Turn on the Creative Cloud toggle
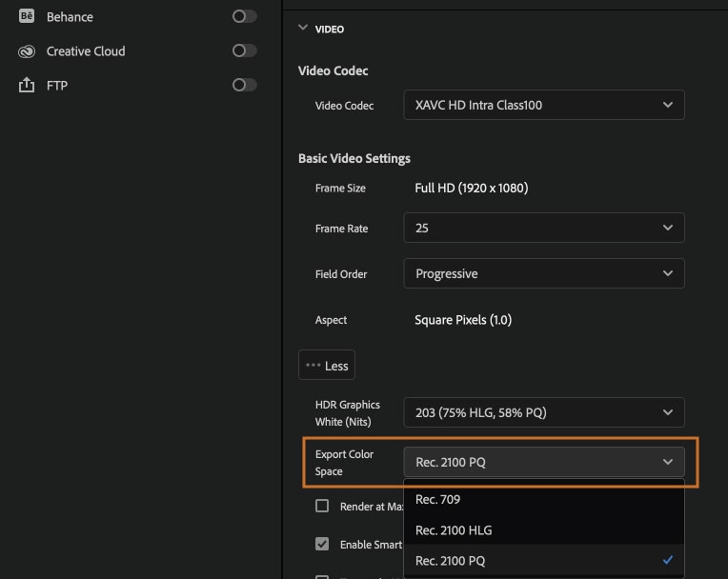The image size is (728, 579). click(x=244, y=50)
